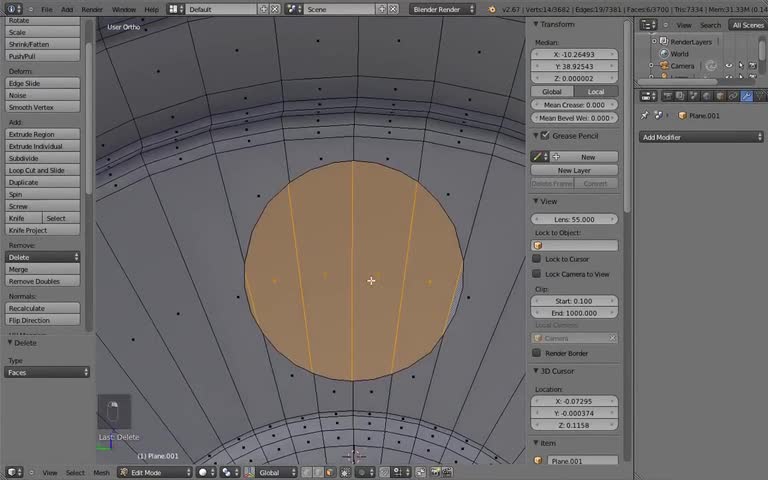Toggle snap during transform magnet
The width and height of the screenshot is (768, 480).
(384, 472)
